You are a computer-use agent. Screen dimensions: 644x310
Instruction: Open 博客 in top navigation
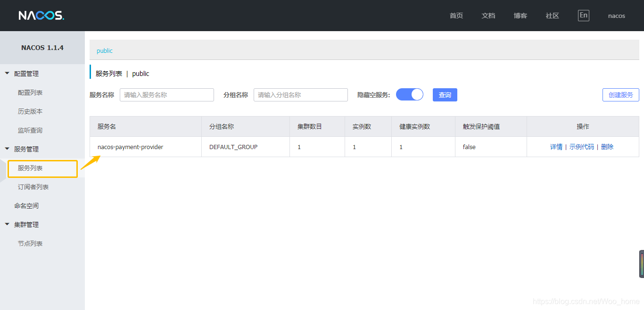[520, 16]
